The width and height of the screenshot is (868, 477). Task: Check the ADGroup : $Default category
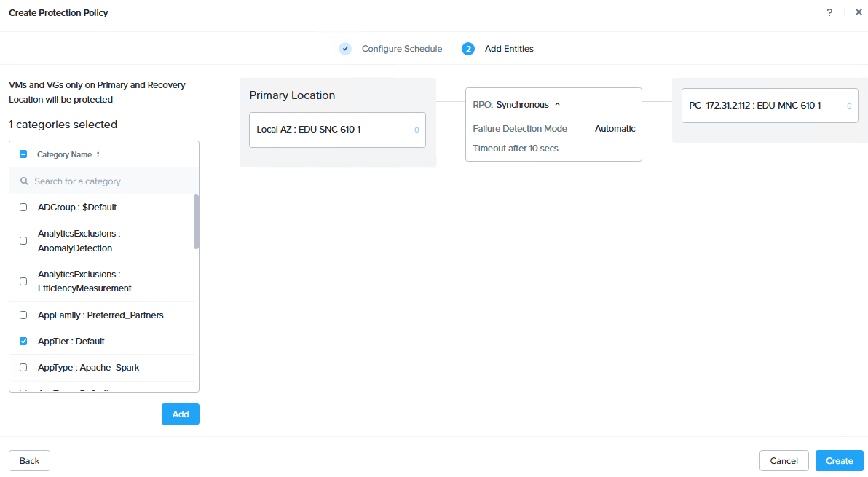[x=23, y=208]
